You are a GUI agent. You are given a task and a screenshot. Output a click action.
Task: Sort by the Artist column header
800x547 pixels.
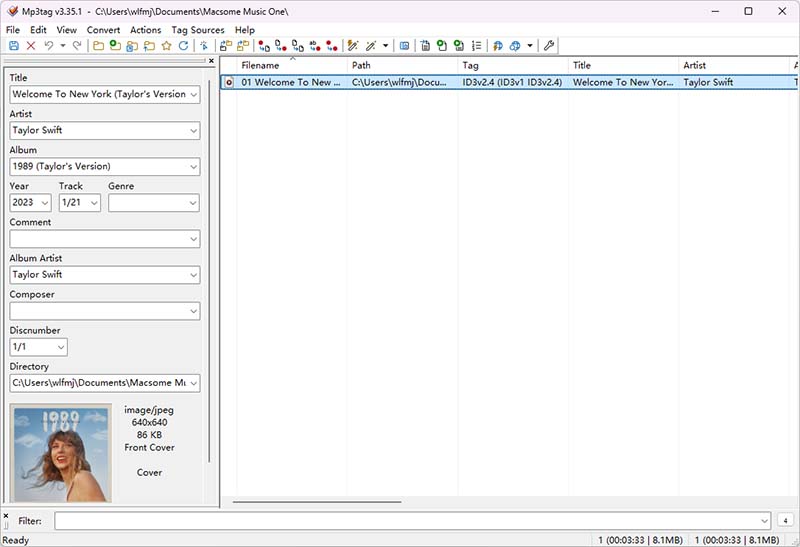(x=734, y=65)
